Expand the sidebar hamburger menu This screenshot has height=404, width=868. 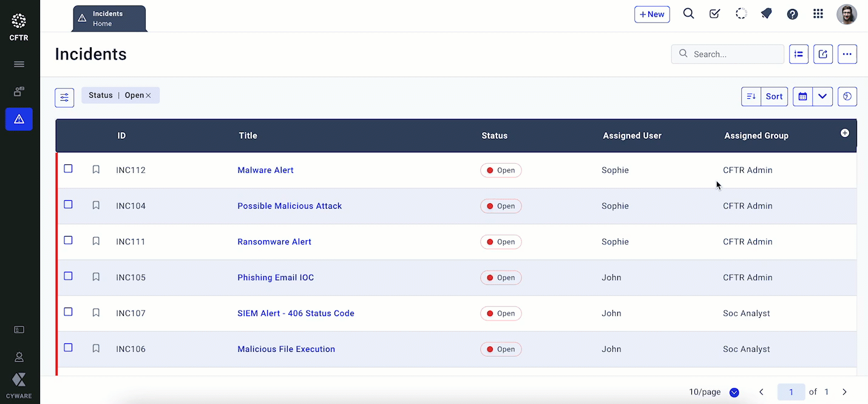(x=19, y=64)
